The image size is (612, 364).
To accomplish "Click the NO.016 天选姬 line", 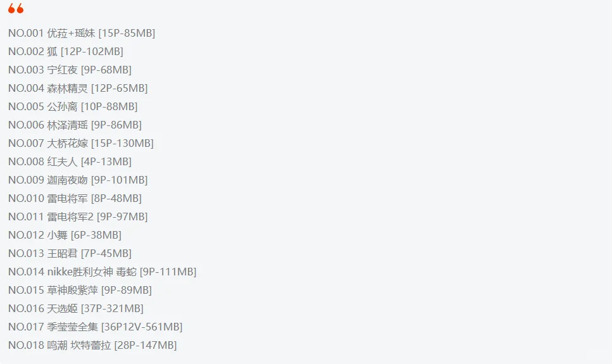I will coord(76,308).
